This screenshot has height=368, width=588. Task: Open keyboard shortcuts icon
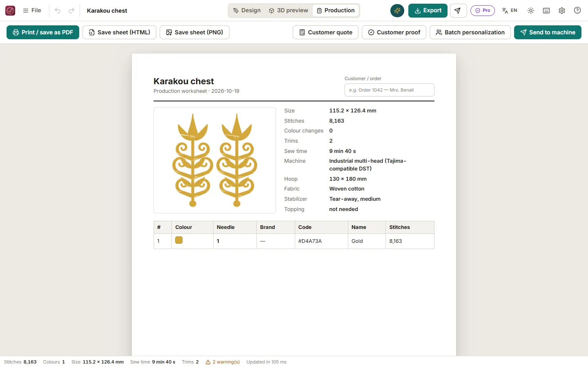point(546,11)
